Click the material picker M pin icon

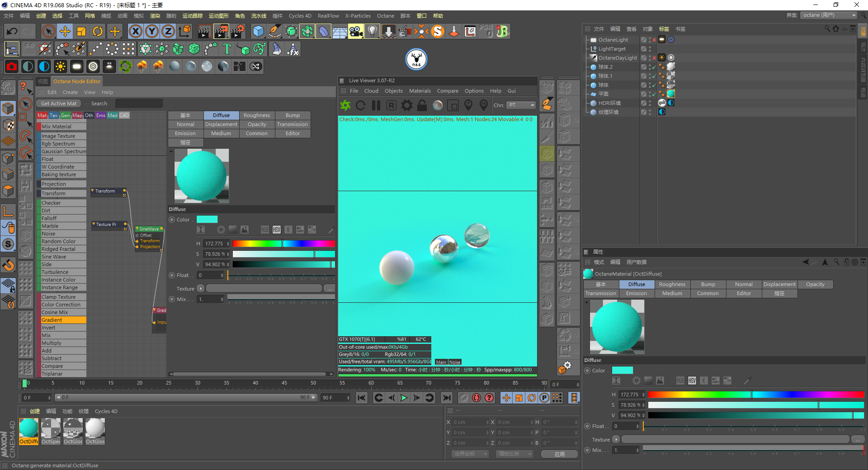pos(484,105)
